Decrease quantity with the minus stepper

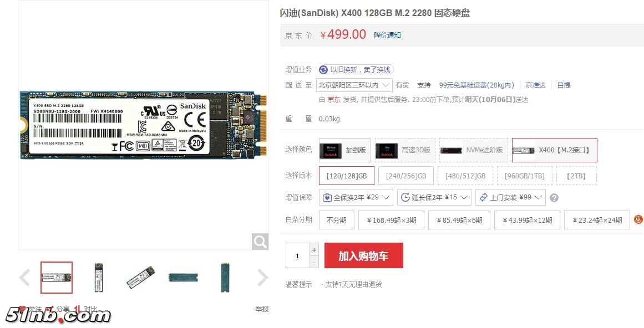314,262
